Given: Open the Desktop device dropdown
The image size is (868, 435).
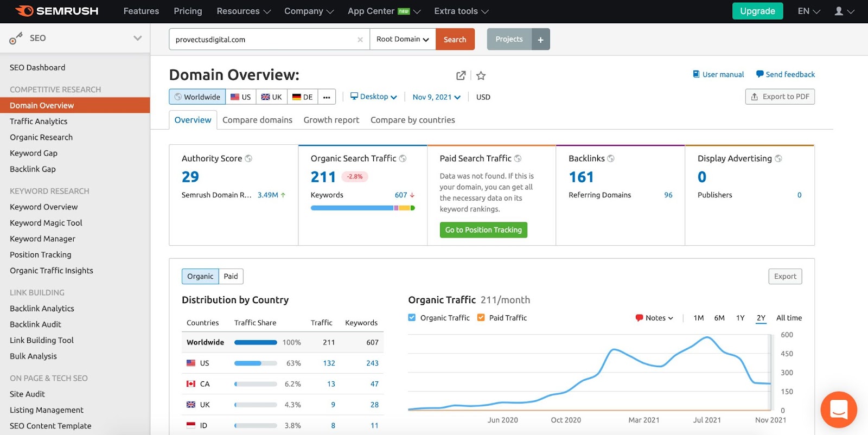Looking at the screenshot, I should click(374, 97).
